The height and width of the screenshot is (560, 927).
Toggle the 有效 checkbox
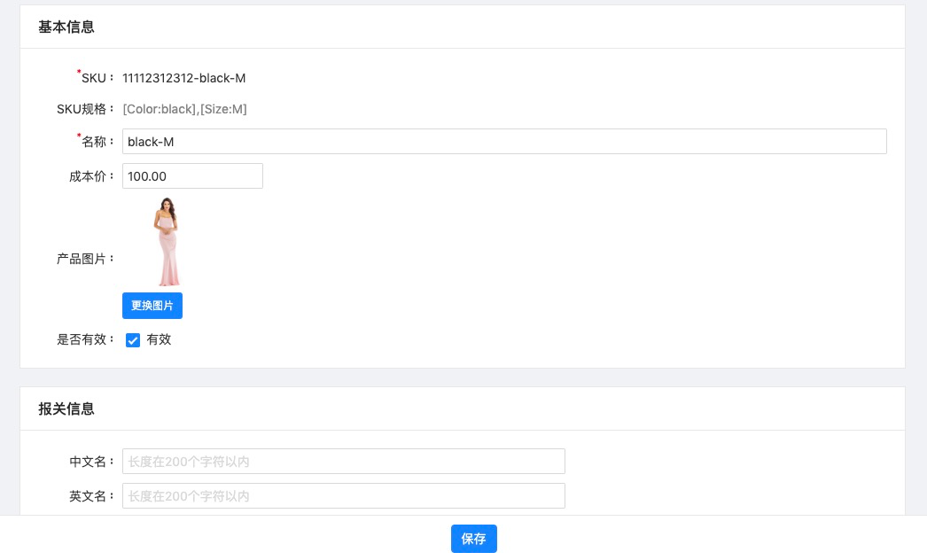[133, 340]
